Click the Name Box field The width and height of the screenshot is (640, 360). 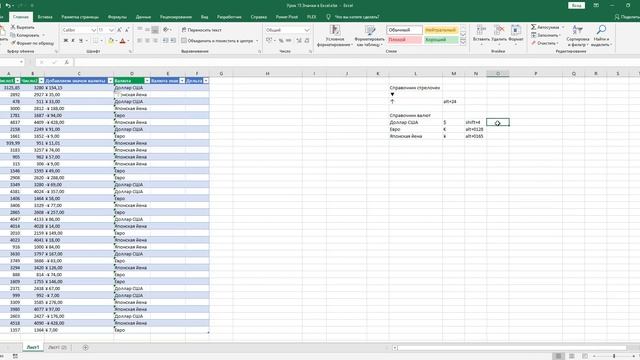(x=11, y=62)
